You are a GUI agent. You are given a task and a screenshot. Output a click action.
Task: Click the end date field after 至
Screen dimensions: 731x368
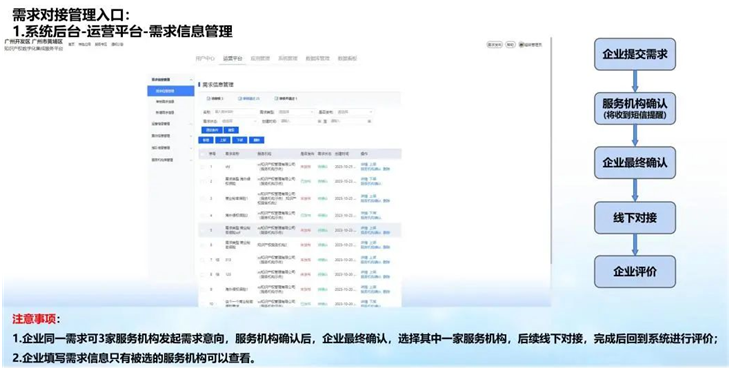pyautogui.click(x=351, y=121)
